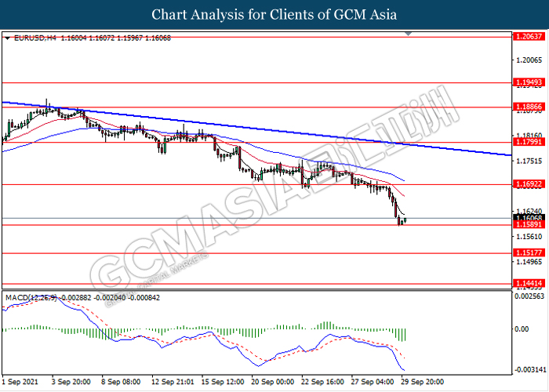This screenshot has width=549, height=392.
Task: Click the arrow icon before EURUSD,H4
Action: (8, 38)
